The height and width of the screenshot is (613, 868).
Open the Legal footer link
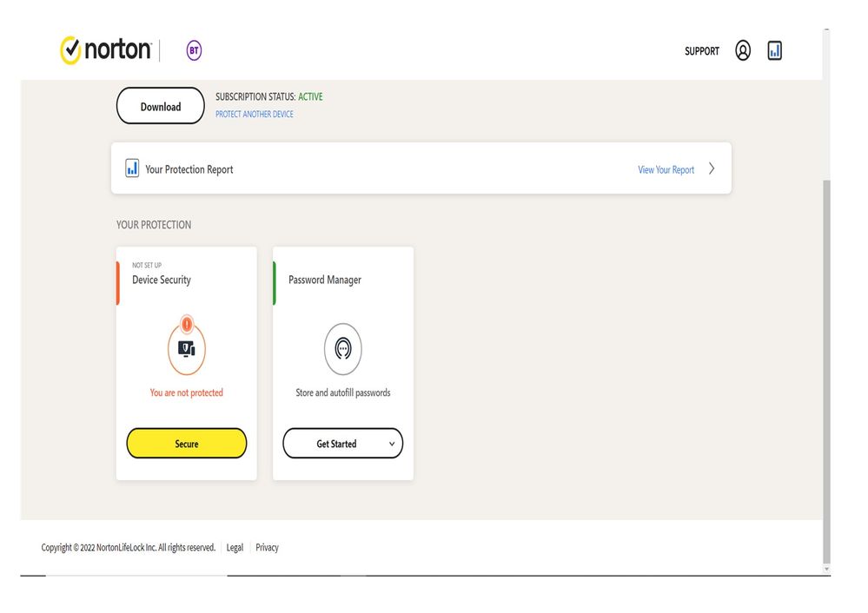point(235,548)
